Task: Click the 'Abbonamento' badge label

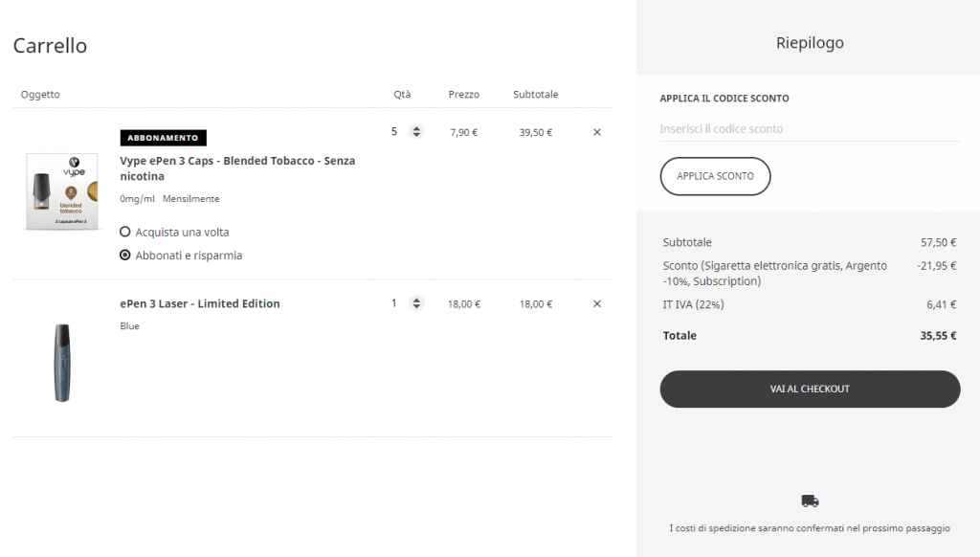Action: pos(163,138)
